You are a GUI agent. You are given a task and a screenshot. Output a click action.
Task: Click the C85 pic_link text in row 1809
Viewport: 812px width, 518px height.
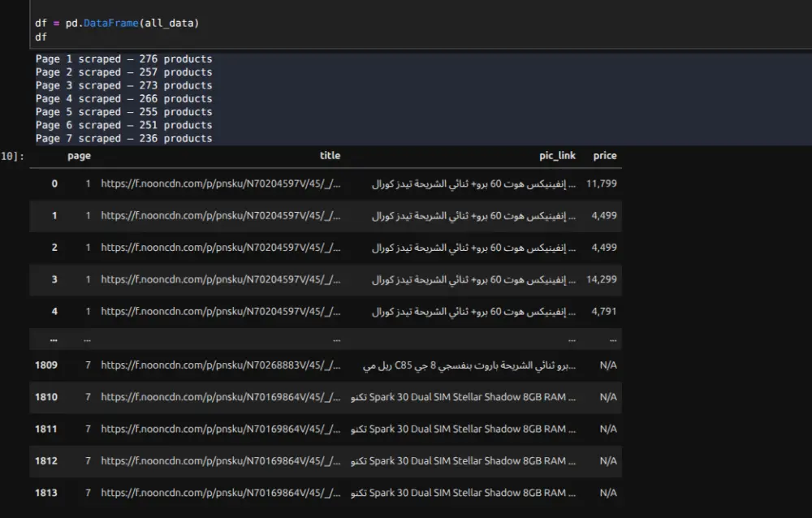tap(469, 365)
